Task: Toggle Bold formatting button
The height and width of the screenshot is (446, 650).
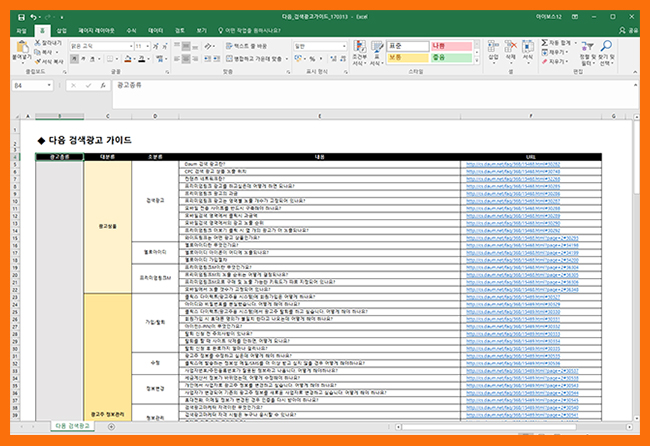Action: pos(74,59)
